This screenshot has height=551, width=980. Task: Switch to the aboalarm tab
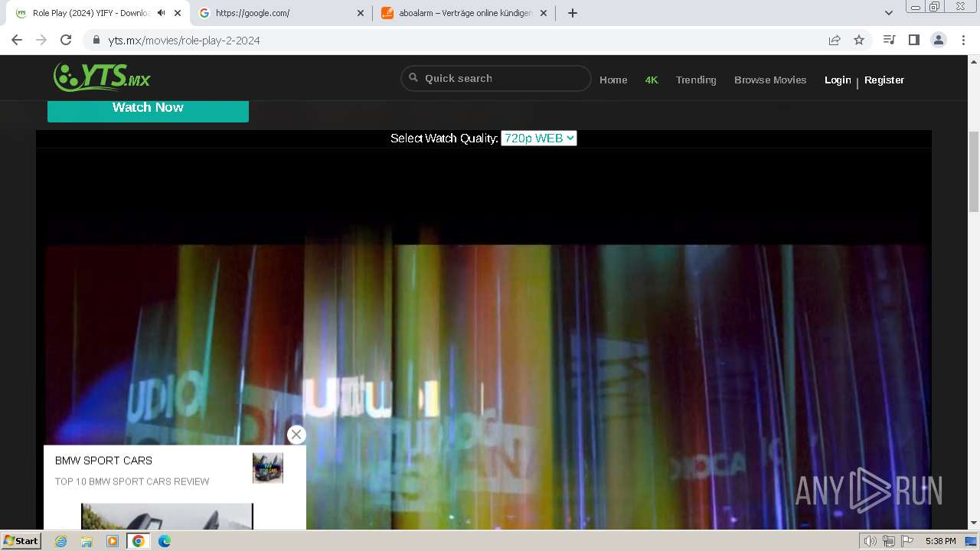[x=465, y=13]
